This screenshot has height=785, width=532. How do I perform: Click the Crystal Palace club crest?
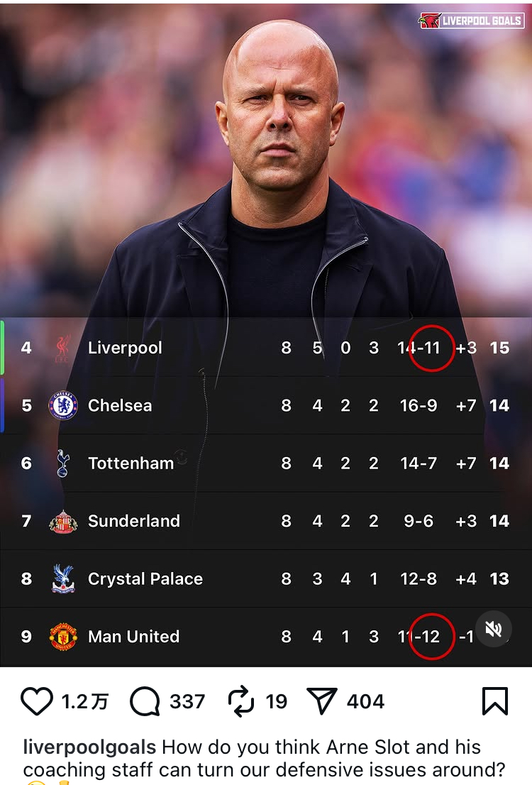tap(63, 579)
